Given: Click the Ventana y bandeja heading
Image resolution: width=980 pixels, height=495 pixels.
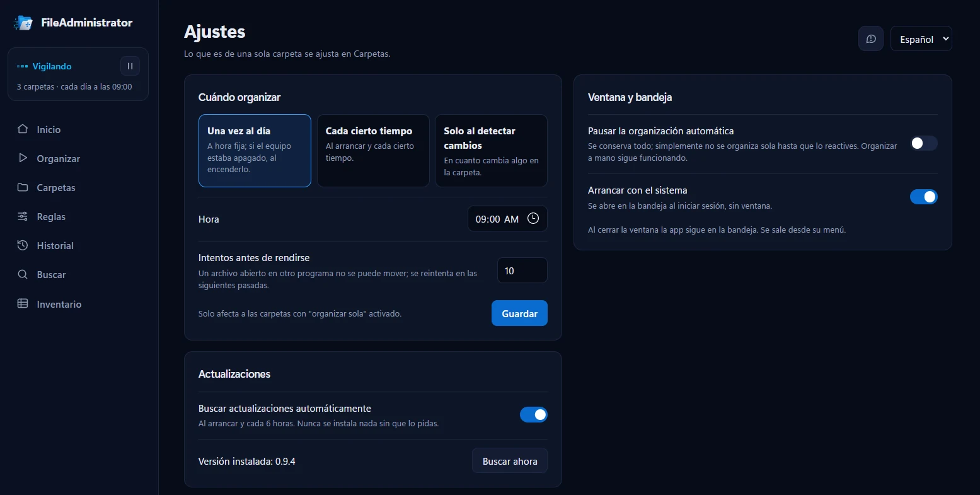Looking at the screenshot, I should [x=630, y=97].
